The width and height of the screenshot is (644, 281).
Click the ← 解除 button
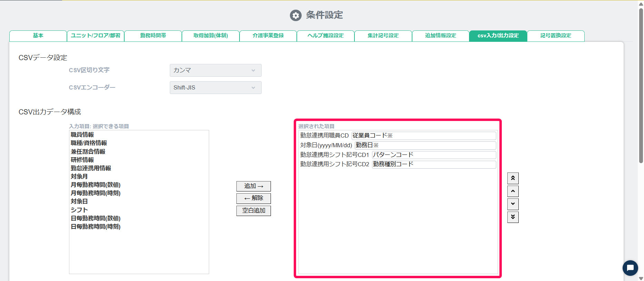point(254,198)
